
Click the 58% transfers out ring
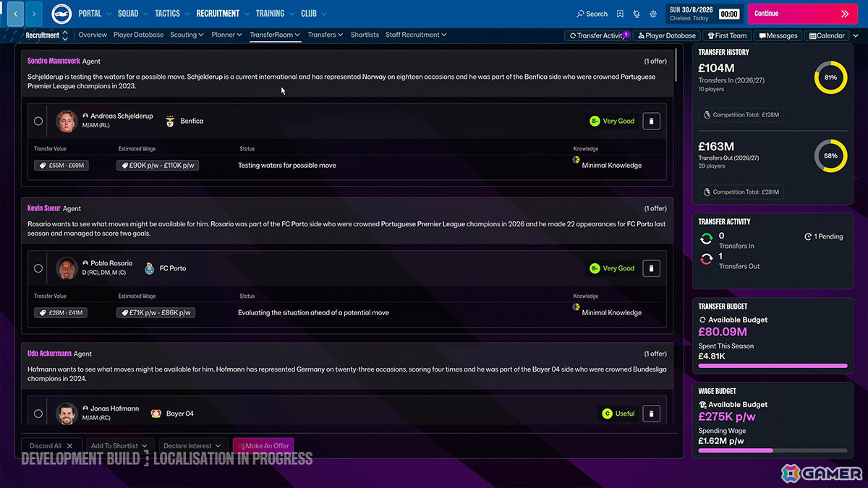(830, 156)
